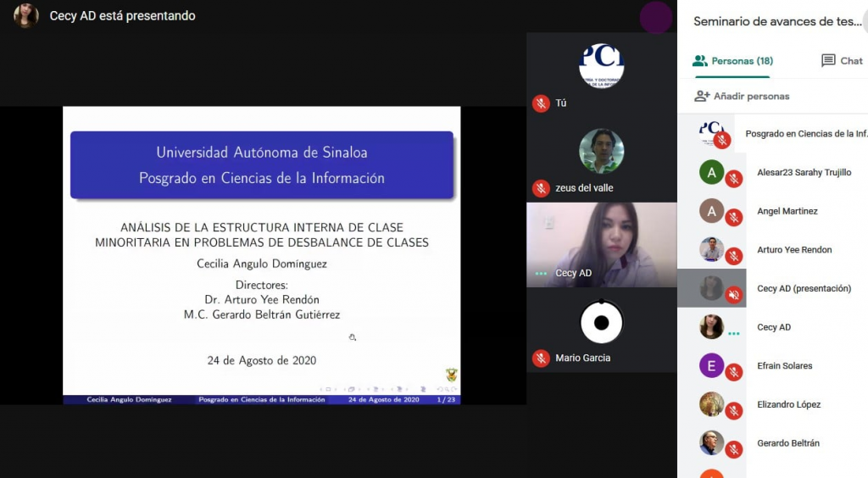The height and width of the screenshot is (478, 868).
Task: Click muted mic icon on zeus del valle tile
Action: (x=541, y=189)
